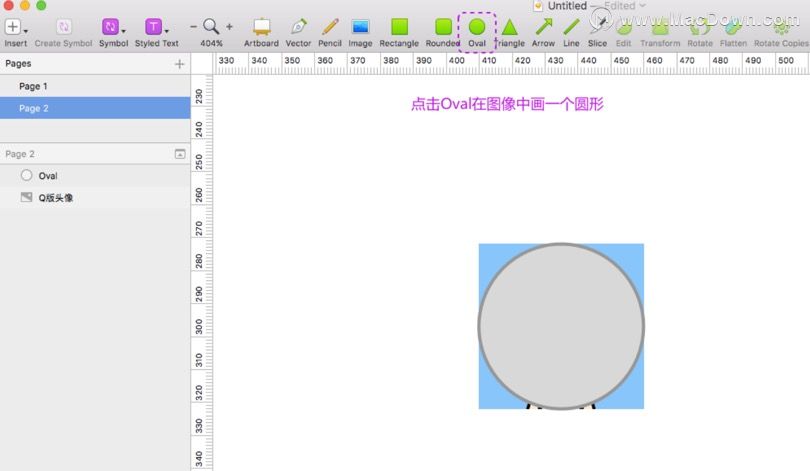
Task: Select the Q版头像 image layer
Action: [x=95, y=197]
